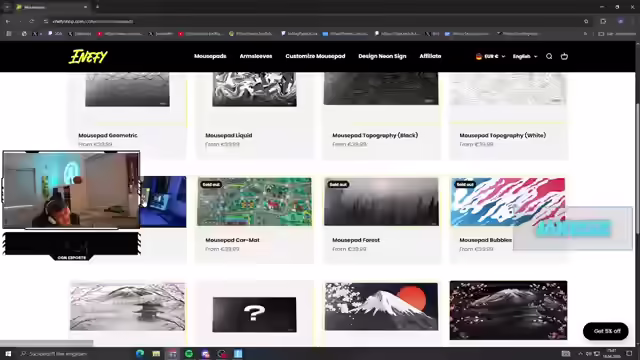Image resolution: width=640 pixels, height=360 pixels.
Task: Open the apps grid in the bookmarks bar
Action: 9,34
